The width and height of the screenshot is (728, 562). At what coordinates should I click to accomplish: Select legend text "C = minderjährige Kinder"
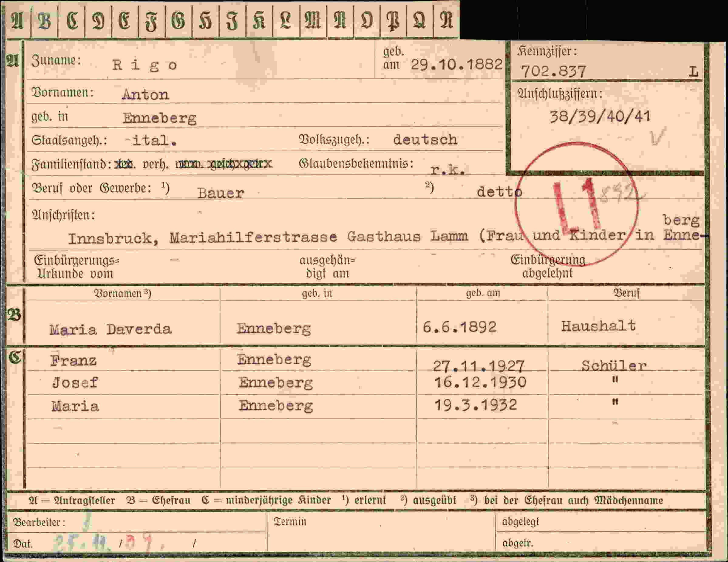266,500
